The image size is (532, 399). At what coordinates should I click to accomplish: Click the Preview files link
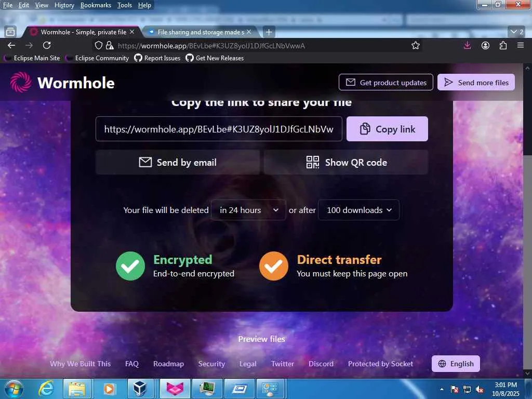point(262,339)
